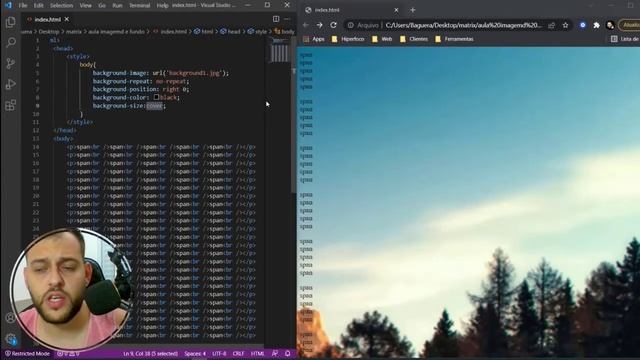Viewport: 640px width, 360px height.
Task: Open the Chrome profile avatar
Action: tap(610, 25)
